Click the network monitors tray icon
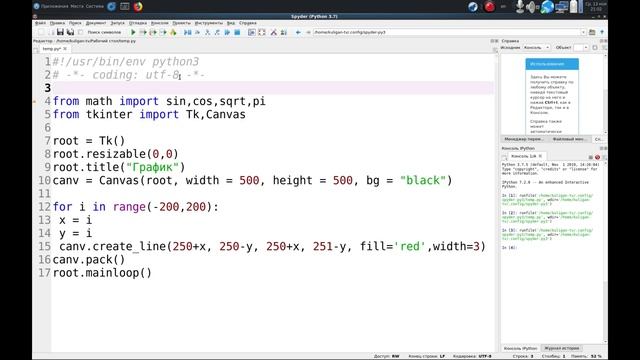This screenshot has width=640, height=360. [562, 7]
